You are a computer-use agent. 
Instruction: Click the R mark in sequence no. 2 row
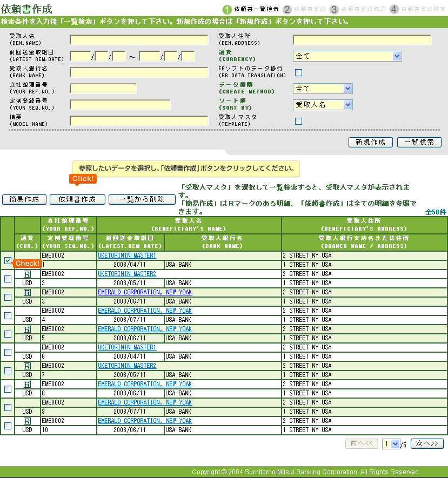pyautogui.click(x=27, y=274)
